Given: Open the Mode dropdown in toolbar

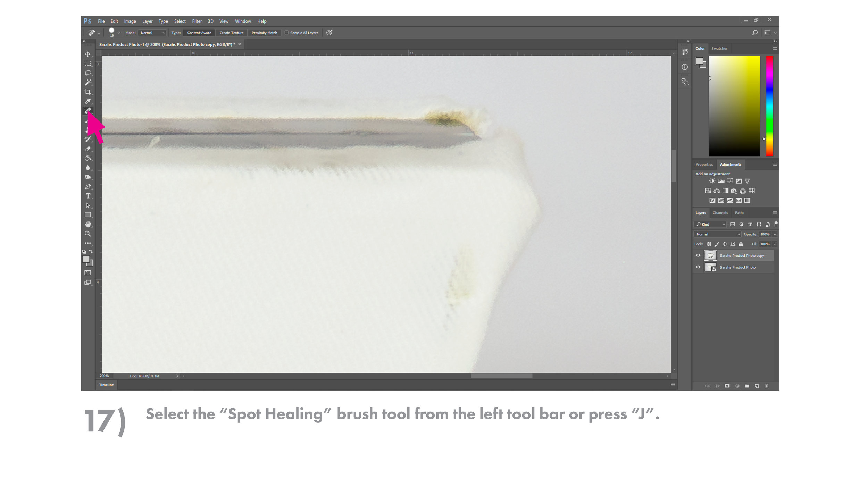Looking at the screenshot, I should pyautogui.click(x=153, y=33).
